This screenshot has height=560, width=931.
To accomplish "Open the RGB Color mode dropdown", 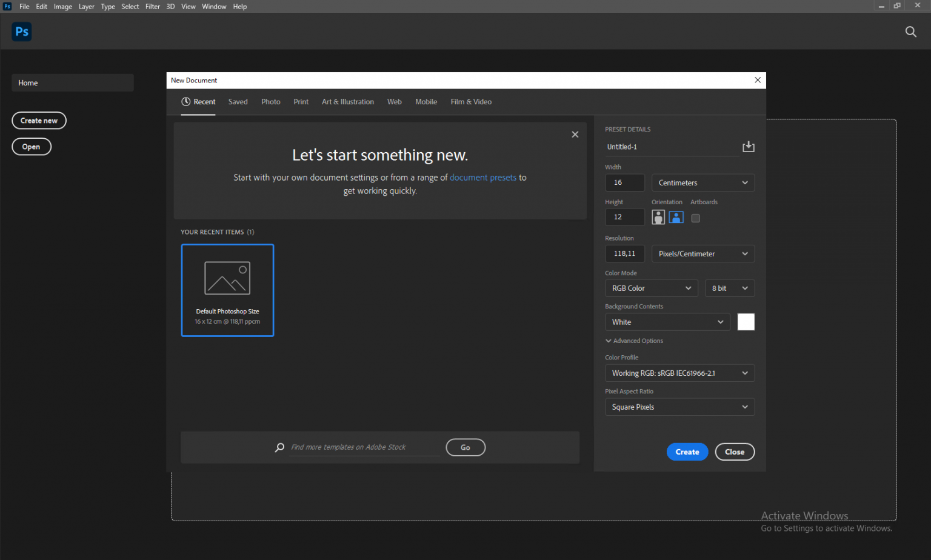I will [652, 288].
